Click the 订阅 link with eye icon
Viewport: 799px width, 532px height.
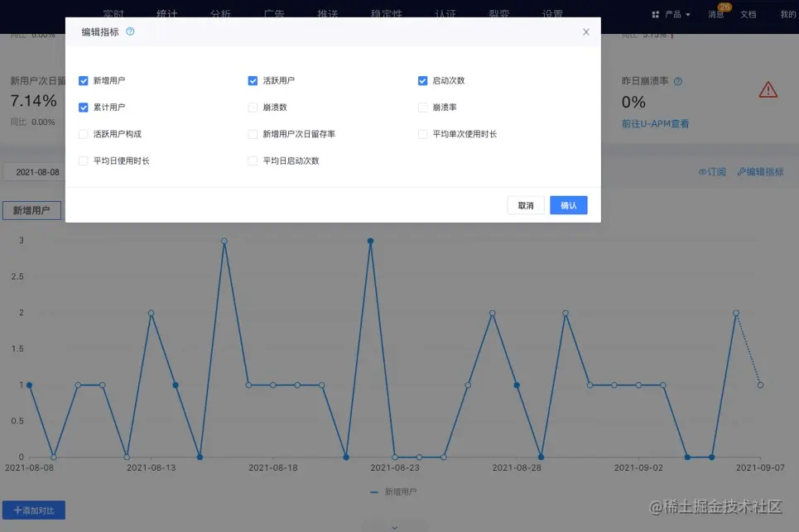tap(712, 172)
